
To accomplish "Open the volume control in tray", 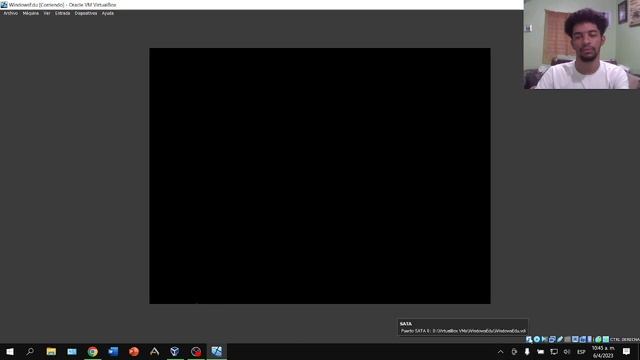I will 567,351.
